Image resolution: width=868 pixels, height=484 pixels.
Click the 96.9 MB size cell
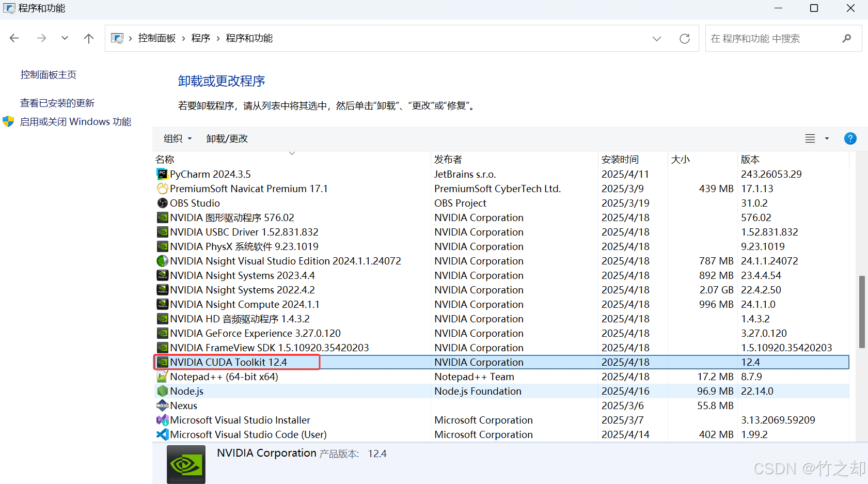coord(715,391)
